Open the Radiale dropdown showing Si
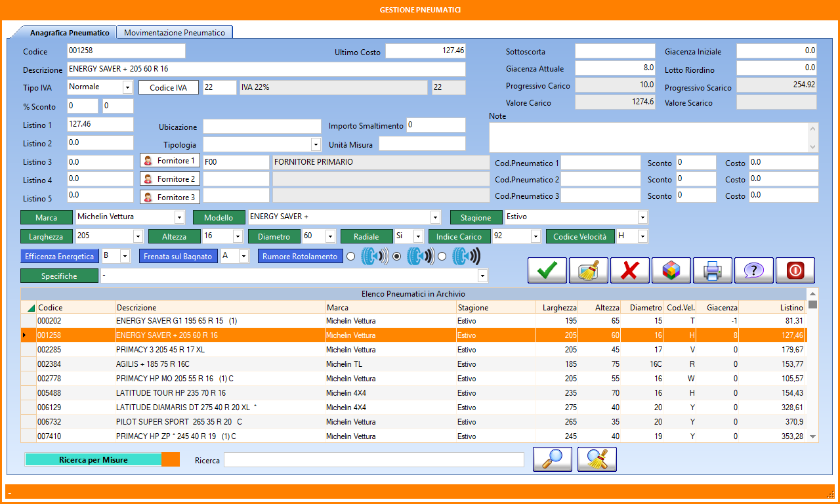840x504 pixels. (418, 236)
